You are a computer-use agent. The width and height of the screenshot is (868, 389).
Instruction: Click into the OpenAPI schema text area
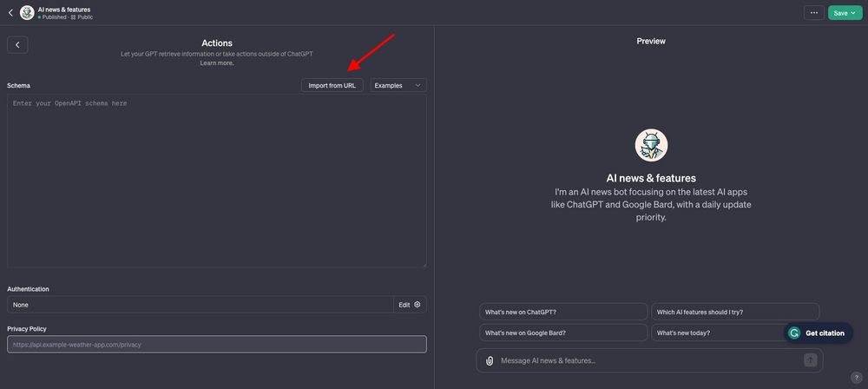(x=216, y=181)
